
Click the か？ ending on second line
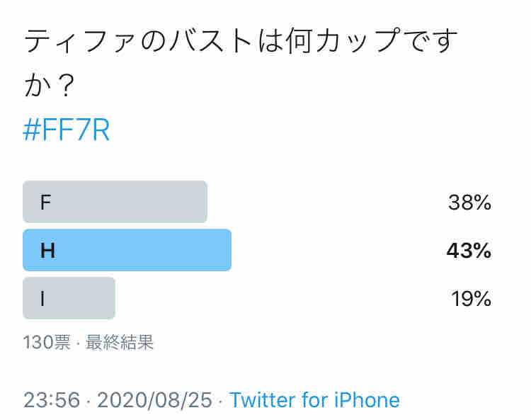pos(49,85)
